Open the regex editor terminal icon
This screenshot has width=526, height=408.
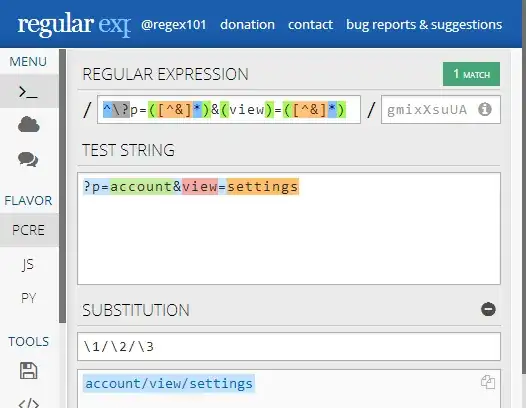point(29,92)
